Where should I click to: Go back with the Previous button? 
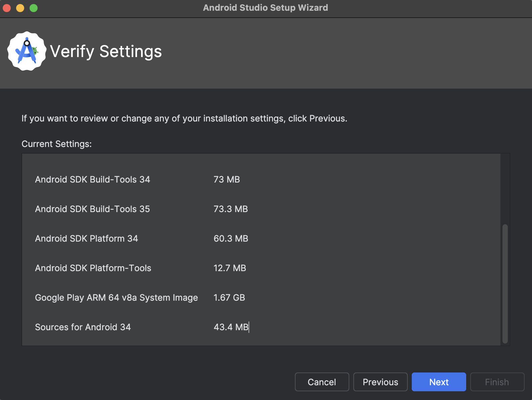[x=380, y=382]
